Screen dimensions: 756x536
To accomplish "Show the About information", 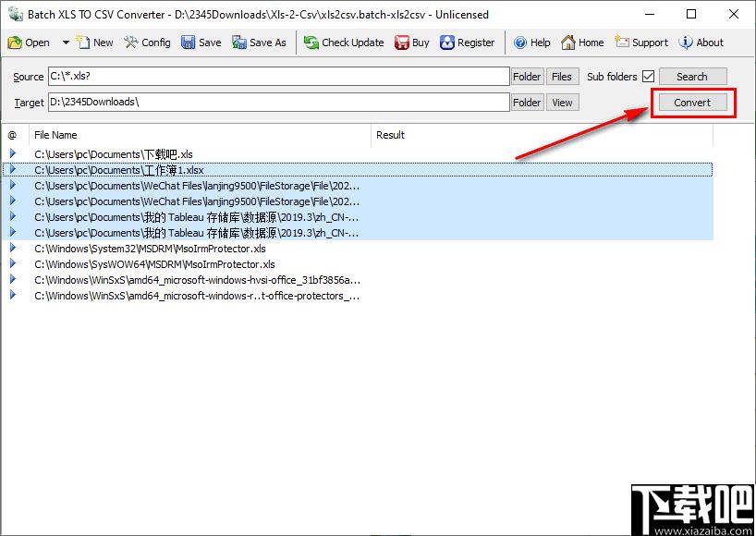I will click(701, 43).
